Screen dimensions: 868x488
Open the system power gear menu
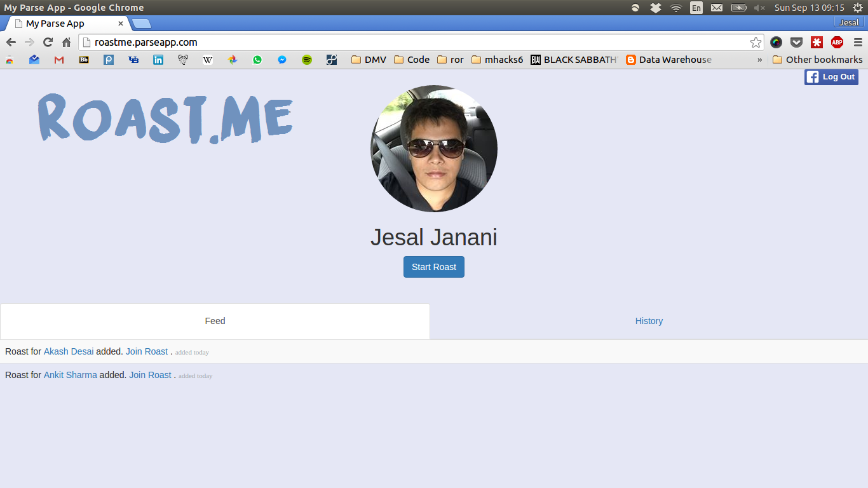coord(857,8)
